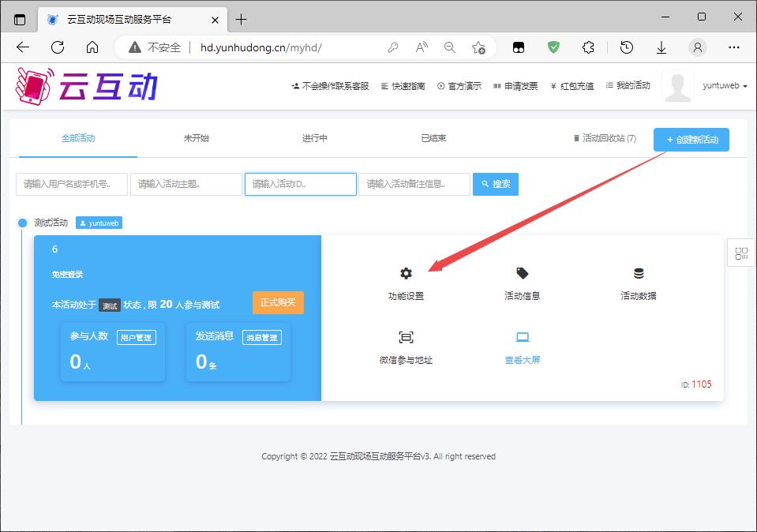Image resolution: width=757 pixels, height=532 pixels.
Task: Open browser downloads
Action: [661, 47]
